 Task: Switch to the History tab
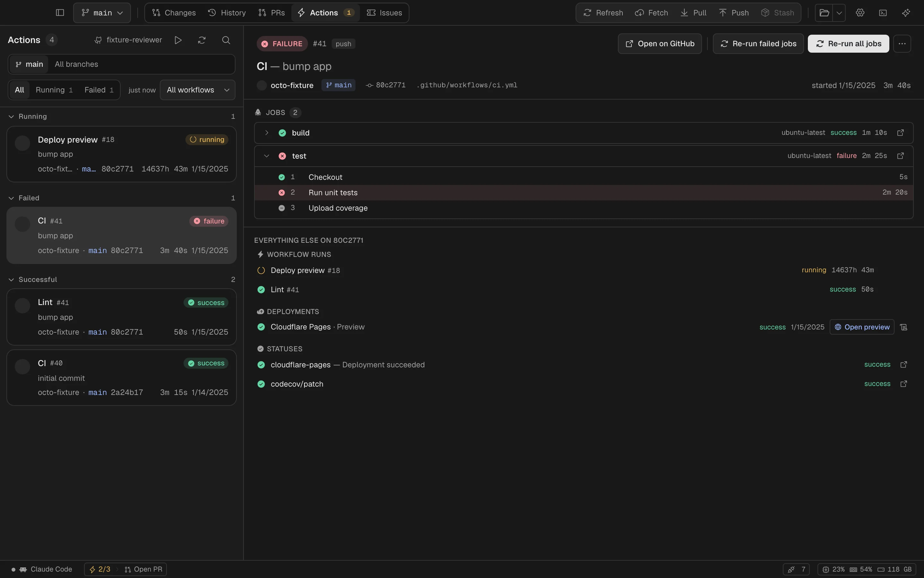[227, 13]
